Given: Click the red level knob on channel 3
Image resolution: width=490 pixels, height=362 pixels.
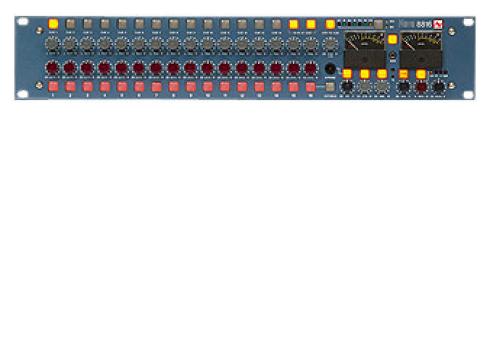Looking at the screenshot, I should coord(87,68).
